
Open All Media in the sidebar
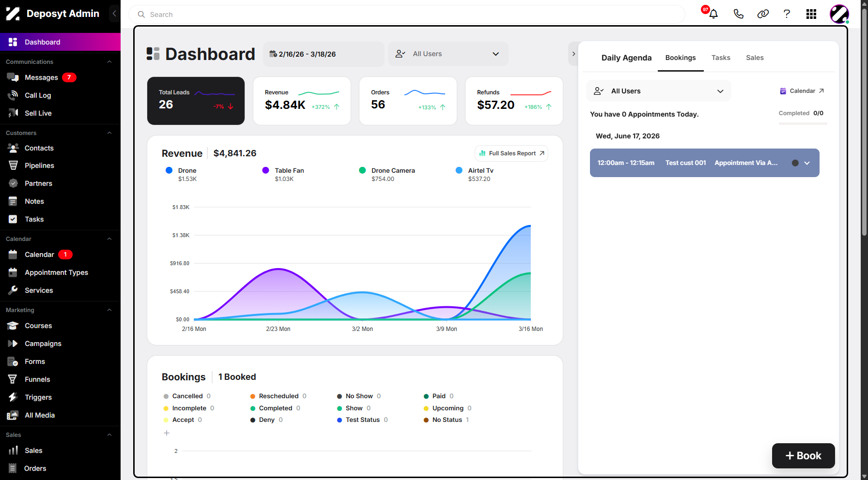tap(60, 415)
